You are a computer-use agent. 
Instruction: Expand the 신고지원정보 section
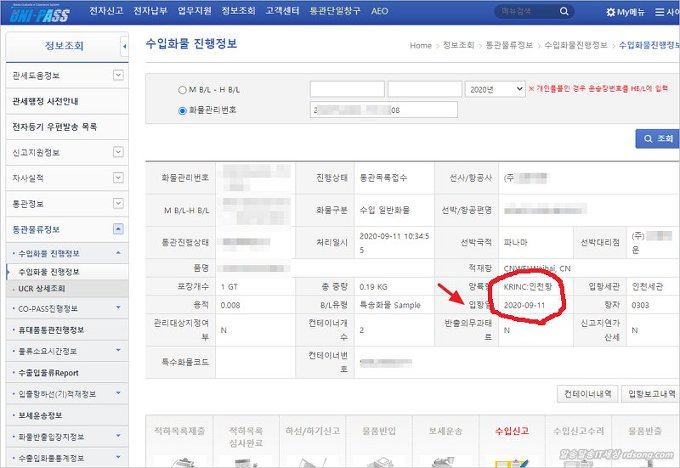118,152
